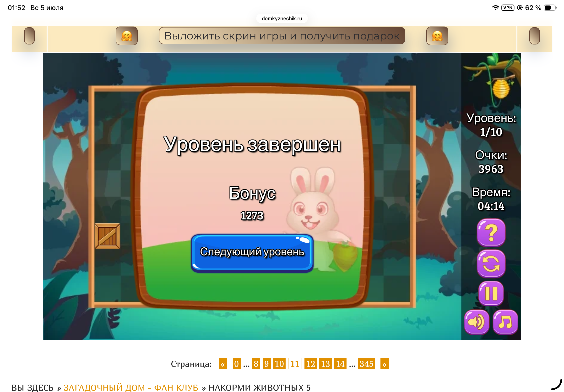The image size is (564, 392).
Task: Click the score value 3963
Action: point(491,169)
